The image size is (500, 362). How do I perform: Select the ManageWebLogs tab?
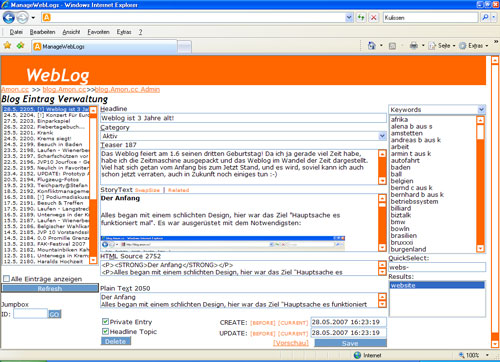104,46
